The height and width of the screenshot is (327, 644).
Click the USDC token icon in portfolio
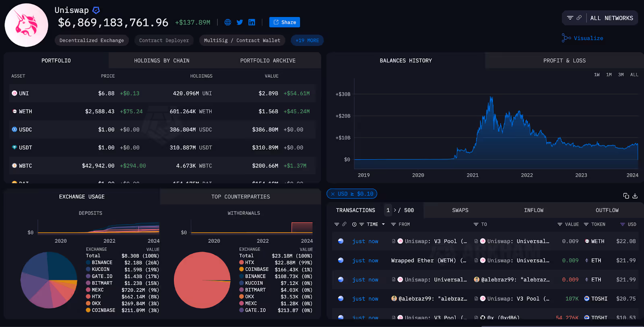pos(14,129)
